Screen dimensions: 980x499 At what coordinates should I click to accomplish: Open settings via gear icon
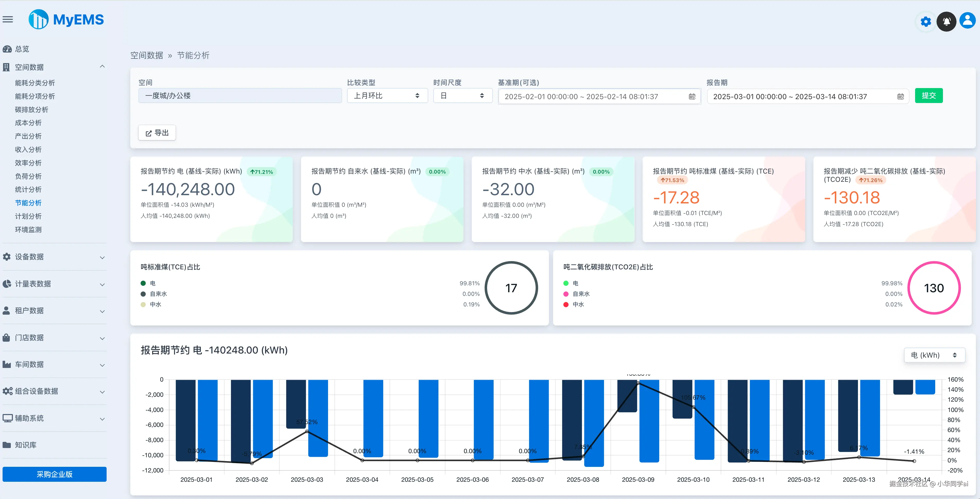[x=926, y=21]
